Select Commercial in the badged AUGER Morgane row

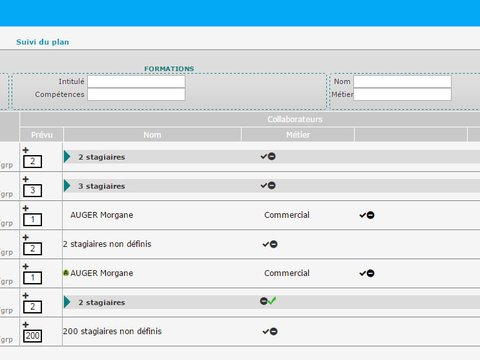tap(287, 273)
